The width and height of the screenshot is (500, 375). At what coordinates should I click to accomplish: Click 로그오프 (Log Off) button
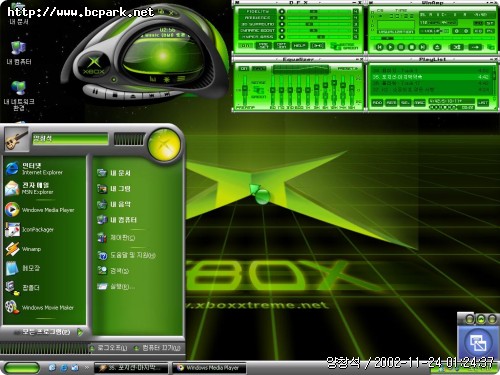[108, 348]
